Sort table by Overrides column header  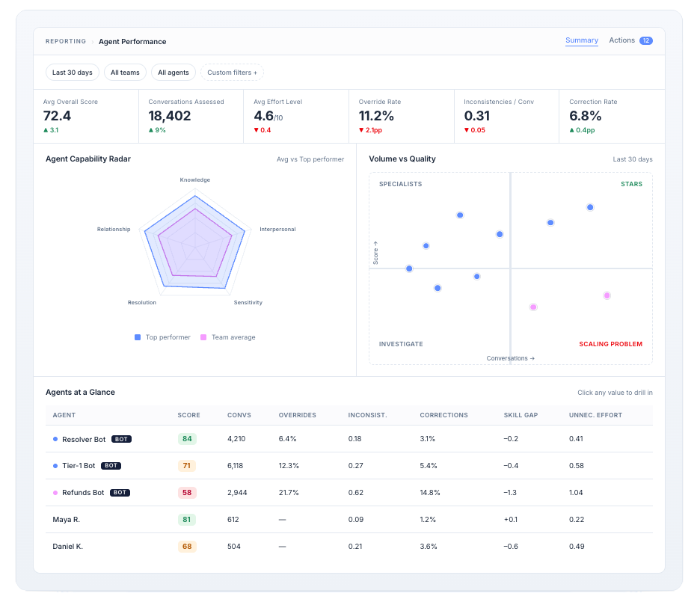pos(298,415)
